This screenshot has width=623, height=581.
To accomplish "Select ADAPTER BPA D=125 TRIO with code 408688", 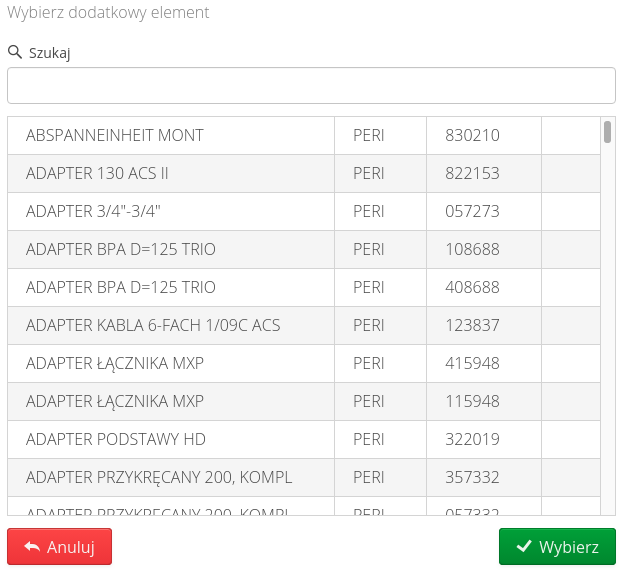I will (x=121, y=287).
